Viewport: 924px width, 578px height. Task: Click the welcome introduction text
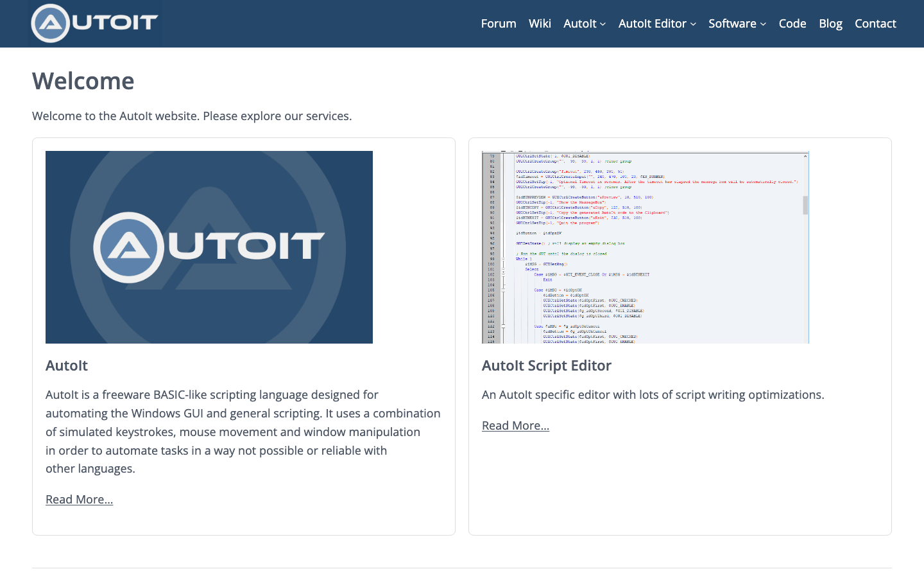[x=193, y=116]
